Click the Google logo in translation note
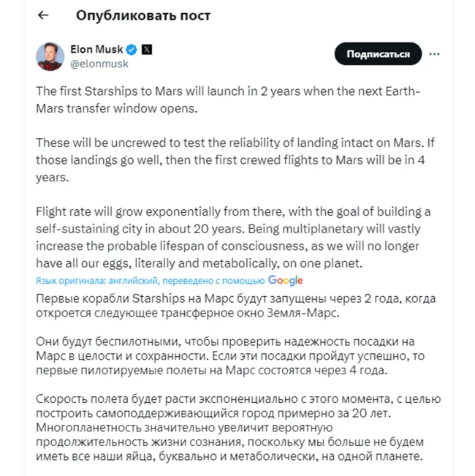The image size is (475, 476). (x=285, y=281)
